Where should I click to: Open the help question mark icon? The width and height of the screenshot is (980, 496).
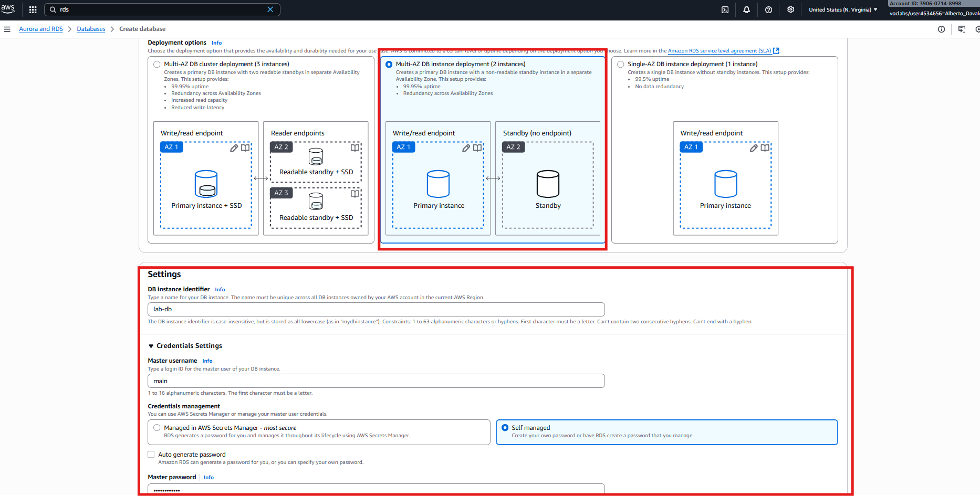[x=768, y=9]
